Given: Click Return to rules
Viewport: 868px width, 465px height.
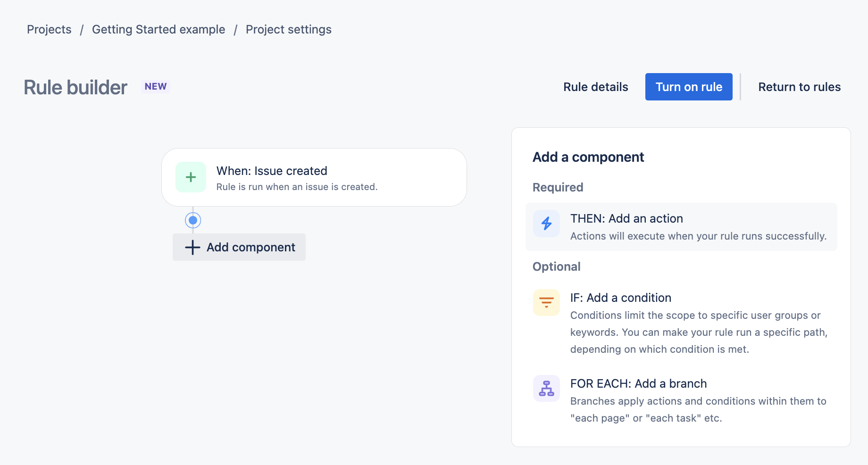Looking at the screenshot, I should tap(799, 87).
